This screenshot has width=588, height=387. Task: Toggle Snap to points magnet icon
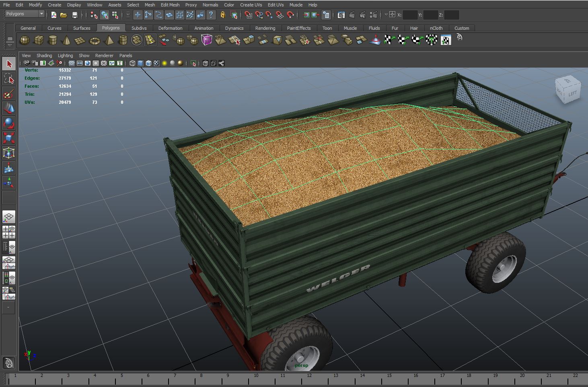269,15
